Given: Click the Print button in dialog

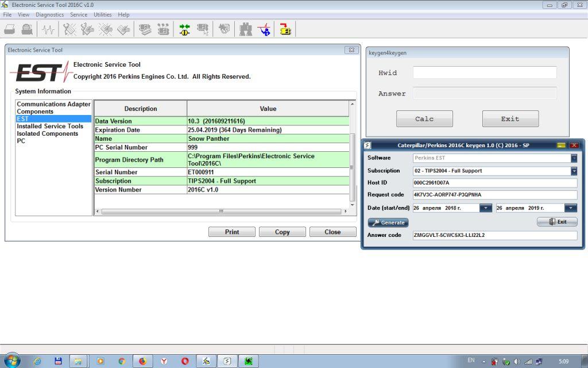Looking at the screenshot, I should (x=232, y=232).
